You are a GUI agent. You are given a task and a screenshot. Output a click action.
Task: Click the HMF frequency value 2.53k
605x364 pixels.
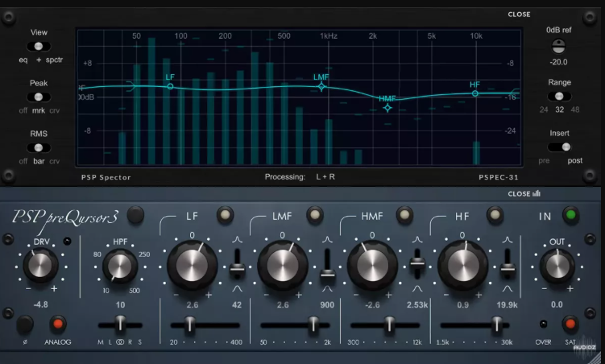pos(417,305)
